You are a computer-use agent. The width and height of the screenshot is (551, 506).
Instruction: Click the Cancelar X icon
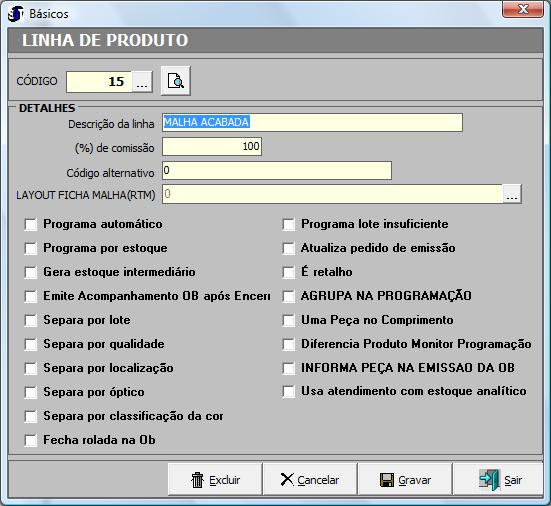(x=287, y=479)
